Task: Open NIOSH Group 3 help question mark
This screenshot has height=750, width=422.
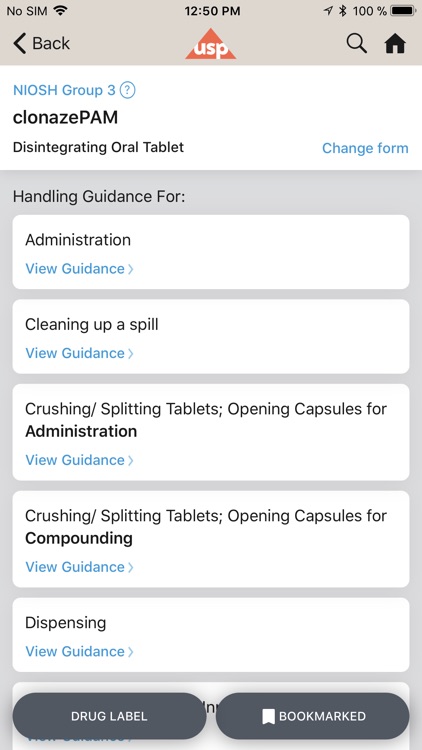Action: coord(127,90)
